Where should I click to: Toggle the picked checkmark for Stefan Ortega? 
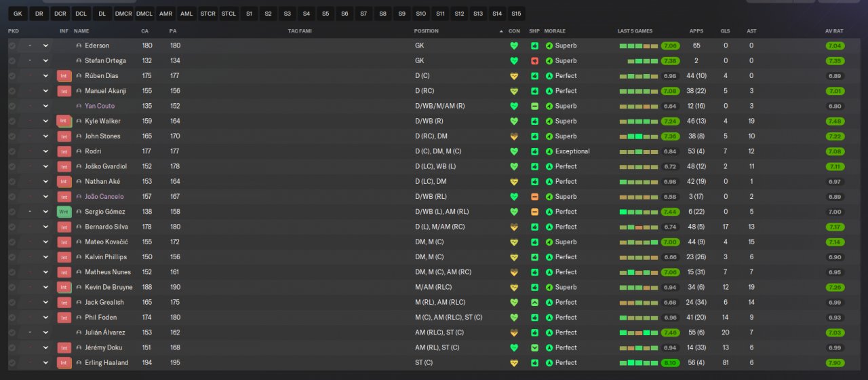(12, 61)
